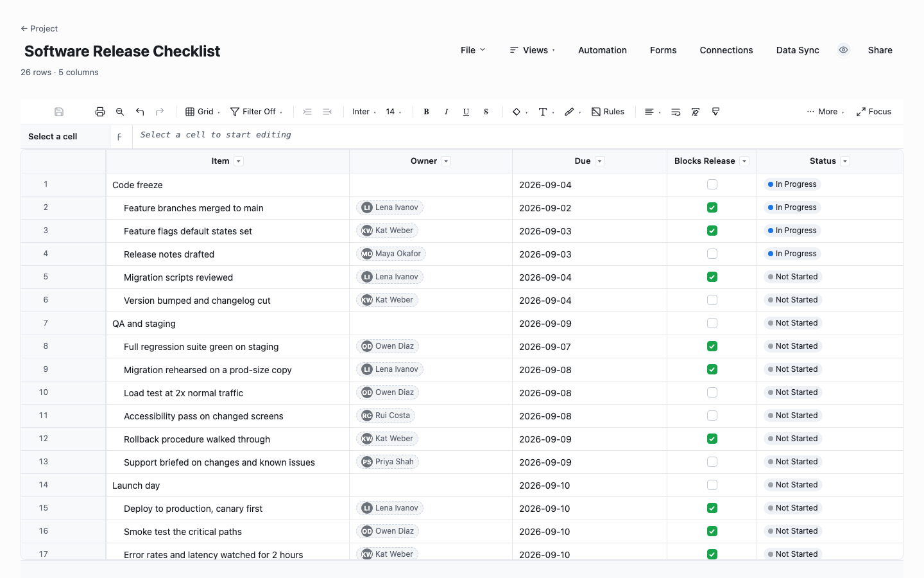Click Maya Okafor owner chip

coord(391,254)
